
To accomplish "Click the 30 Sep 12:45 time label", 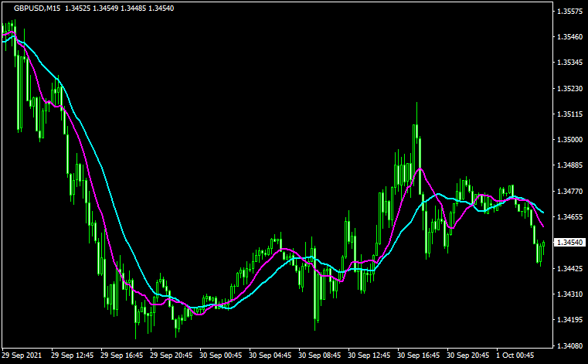I will click(369, 355).
